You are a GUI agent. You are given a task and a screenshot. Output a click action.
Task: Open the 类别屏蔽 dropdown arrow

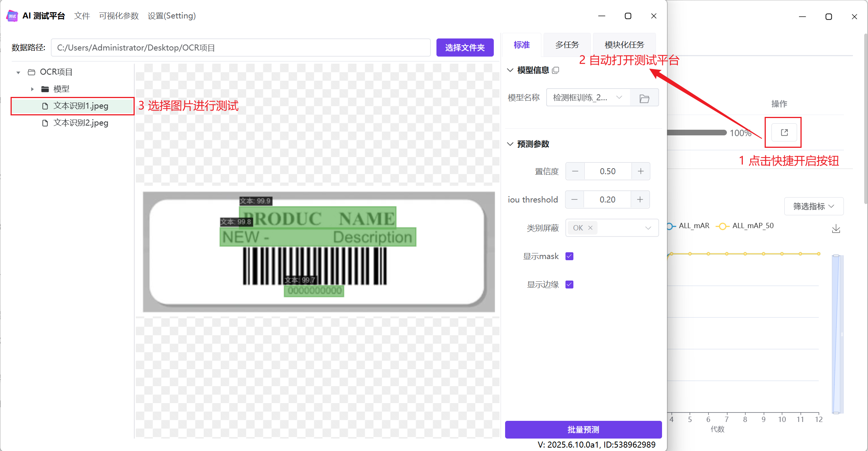point(648,228)
